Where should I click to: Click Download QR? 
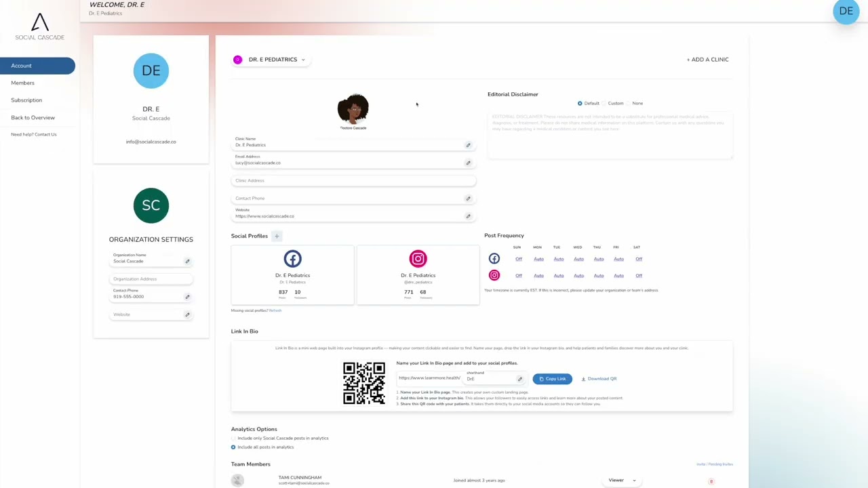point(599,379)
